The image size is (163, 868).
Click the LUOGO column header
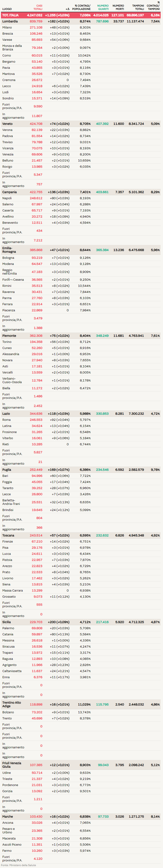tap(7, 9)
